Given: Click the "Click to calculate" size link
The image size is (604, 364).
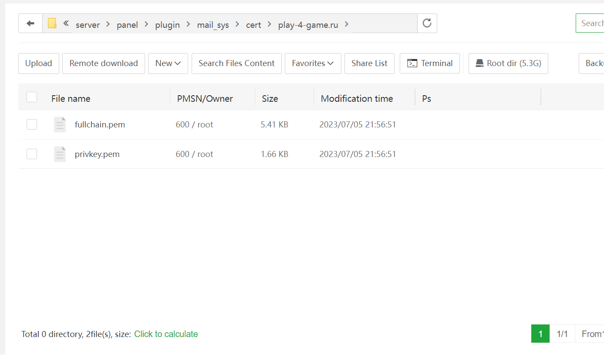Looking at the screenshot, I should coord(166,334).
